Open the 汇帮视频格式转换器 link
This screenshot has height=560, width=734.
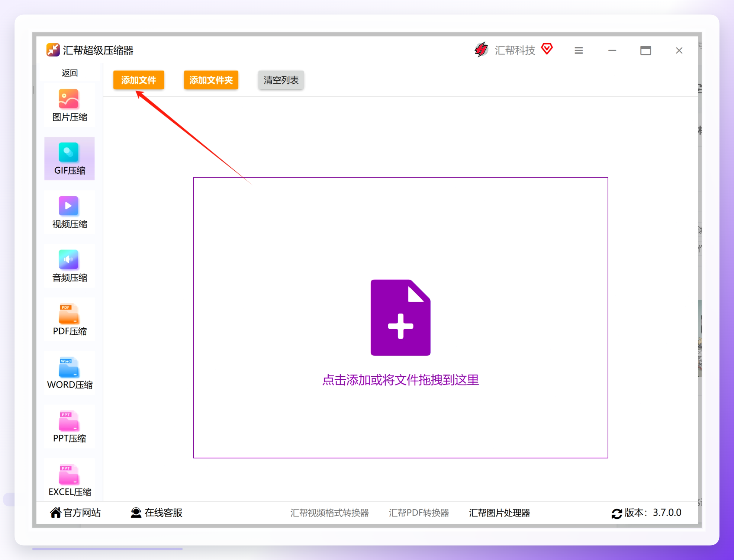point(329,513)
